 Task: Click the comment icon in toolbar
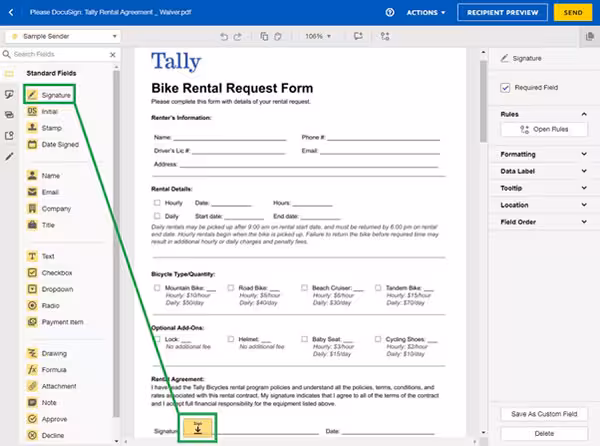[358, 36]
